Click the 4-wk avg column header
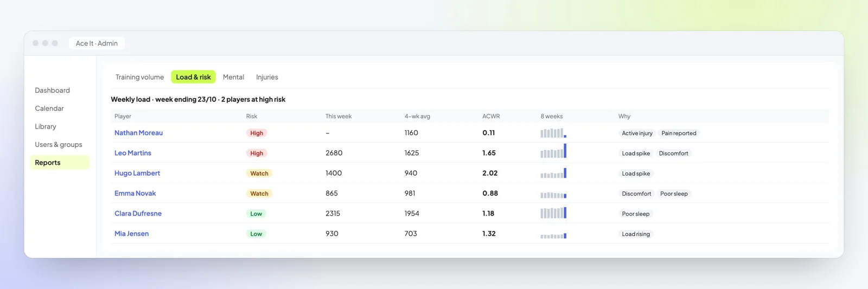 (417, 116)
